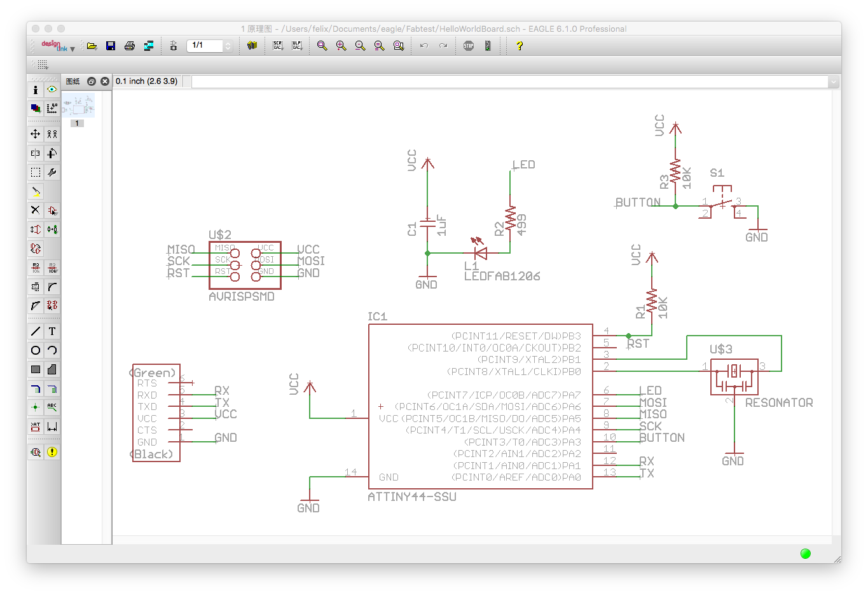Zoom in on the schematic
868x595 pixels.
click(341, 46)
